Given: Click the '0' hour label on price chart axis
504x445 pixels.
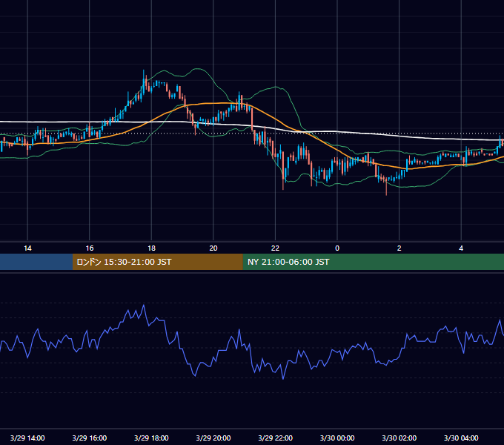Looking at the screenshot, I should pyautogui.click(x=337, y=248).
